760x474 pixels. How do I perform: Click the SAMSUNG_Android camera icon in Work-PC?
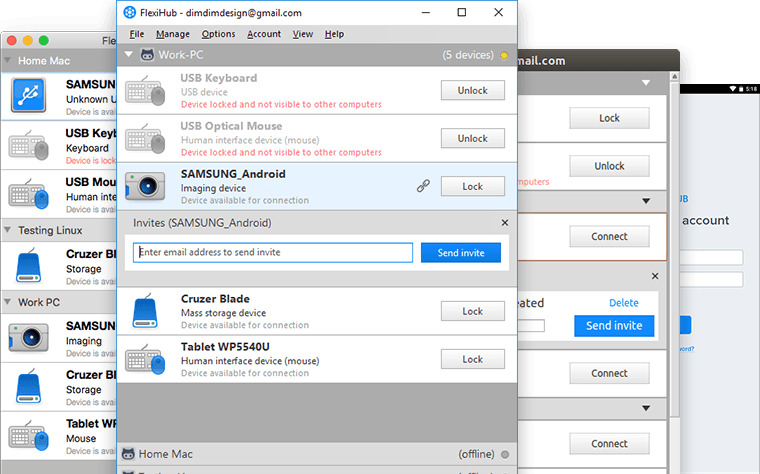click(145, 186)
